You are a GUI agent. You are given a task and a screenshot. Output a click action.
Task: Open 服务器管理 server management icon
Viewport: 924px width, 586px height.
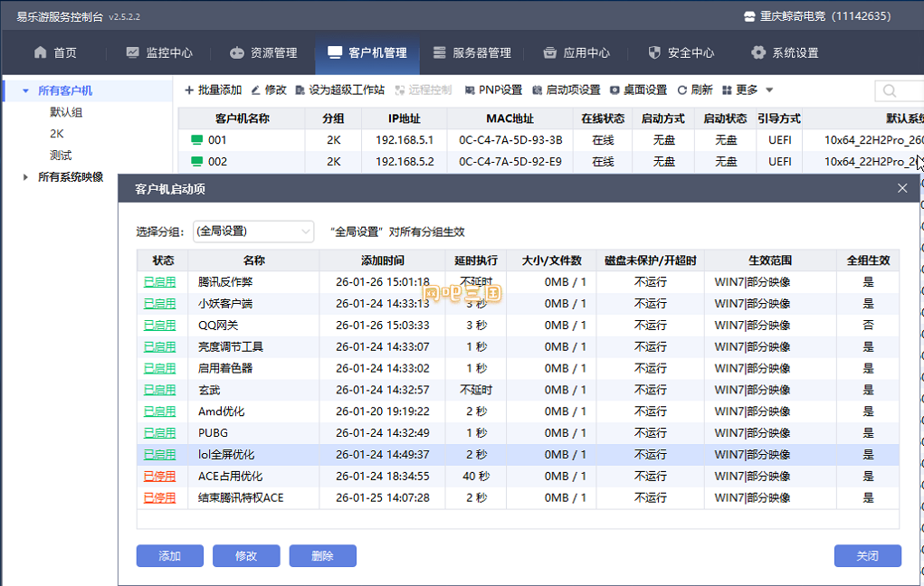coord(440,52)
